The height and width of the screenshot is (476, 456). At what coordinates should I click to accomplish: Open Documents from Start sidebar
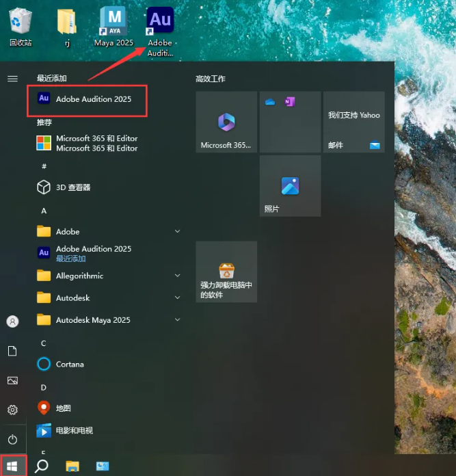pos(12,351)
